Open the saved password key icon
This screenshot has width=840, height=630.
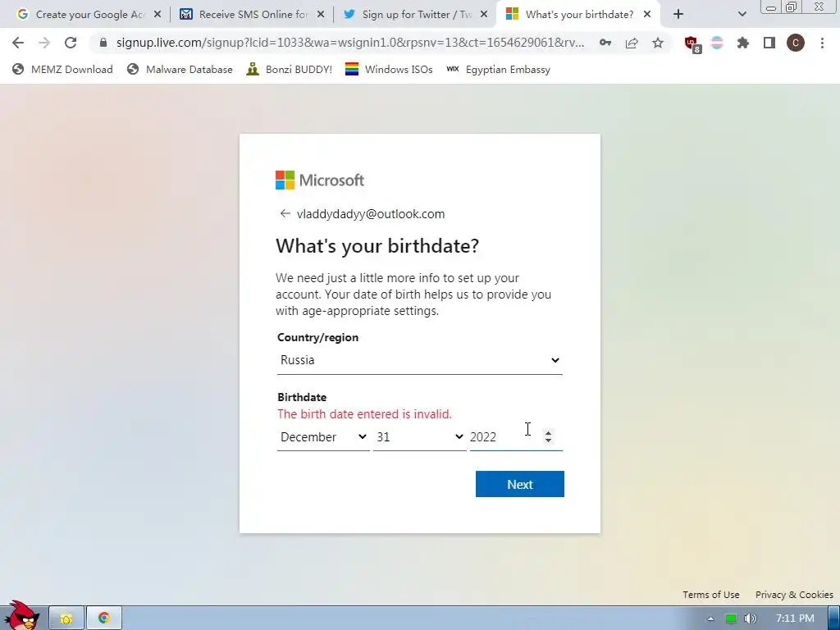coord(605,43)
